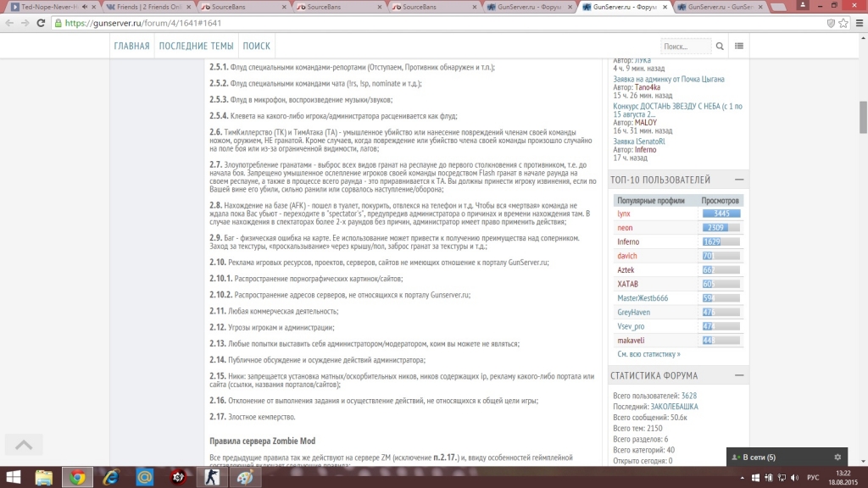Go to ГЛАВНАЯ in the forum navigation

click(x=131, y=47)
